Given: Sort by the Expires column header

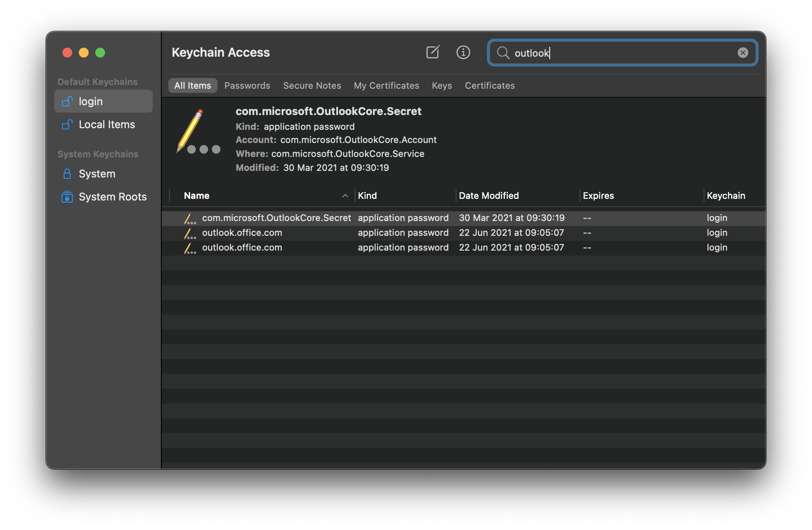Looking at the screenshot, I should (598, 196).
